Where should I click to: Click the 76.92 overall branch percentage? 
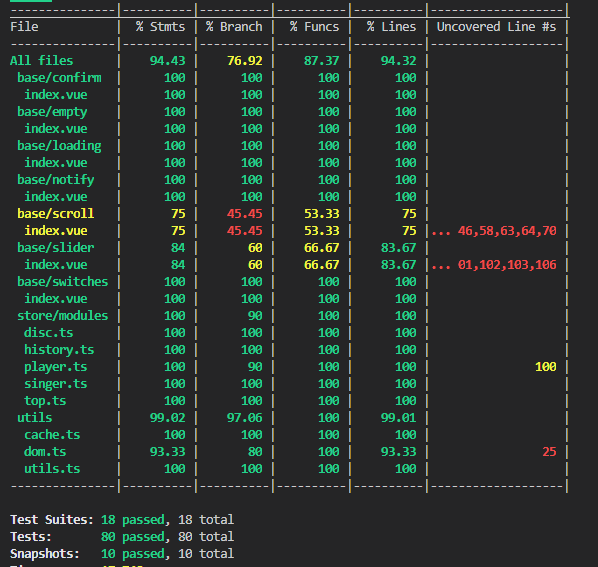coord(244,61)
